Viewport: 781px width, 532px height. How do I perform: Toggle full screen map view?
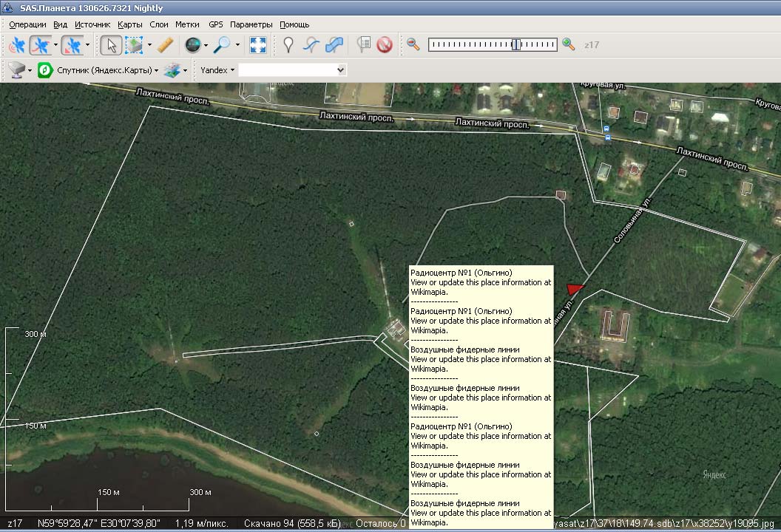pos(257,45)
